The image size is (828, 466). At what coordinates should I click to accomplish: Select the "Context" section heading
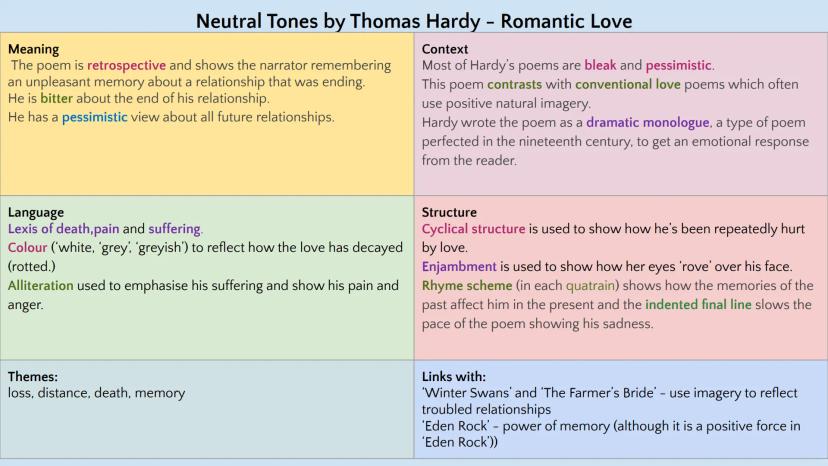[x=445, y=49]
